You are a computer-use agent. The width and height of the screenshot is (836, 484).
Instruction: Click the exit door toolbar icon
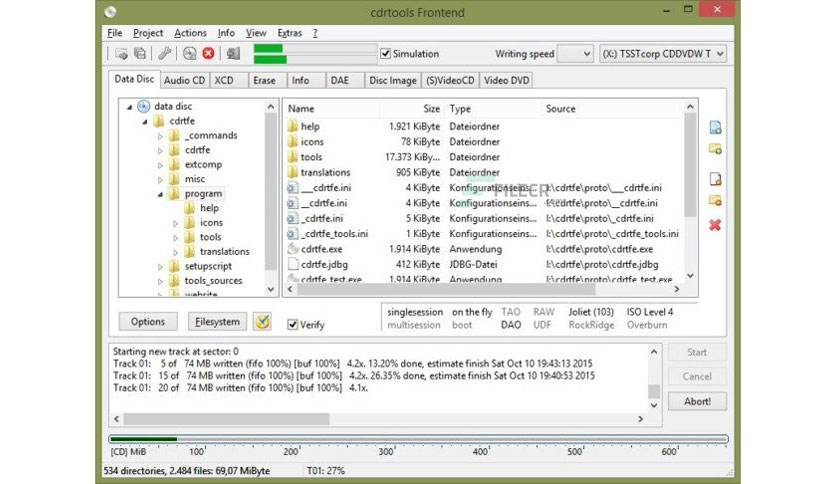233,53
